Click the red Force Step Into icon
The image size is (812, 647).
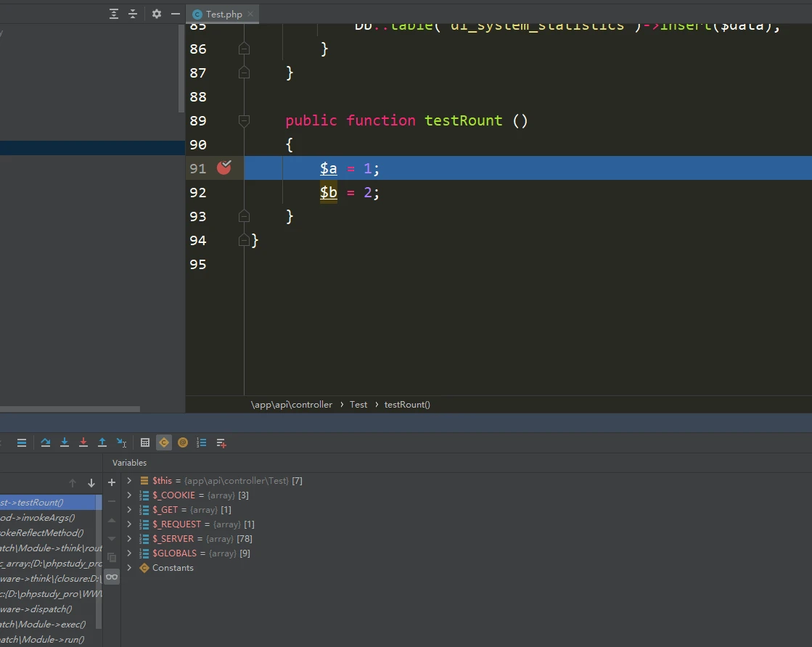pos(83,442)
